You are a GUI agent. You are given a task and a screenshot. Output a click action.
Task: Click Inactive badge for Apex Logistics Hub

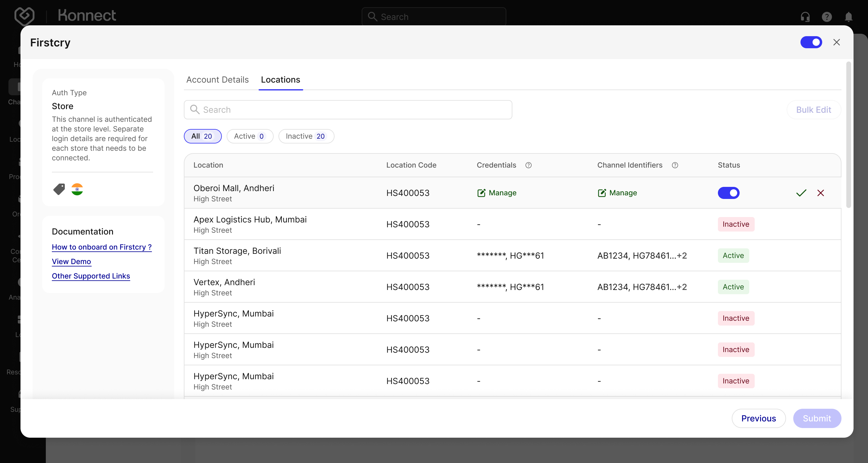(x=736, y=224)
